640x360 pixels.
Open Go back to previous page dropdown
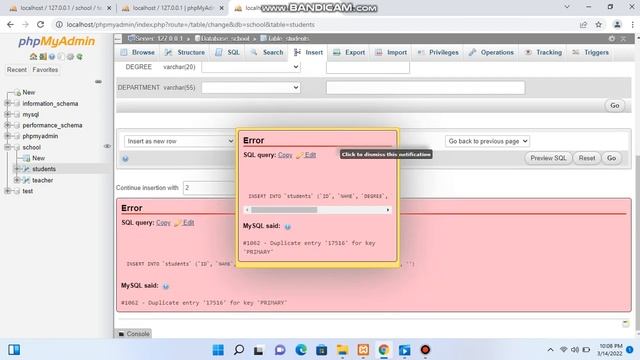point(487,141)
